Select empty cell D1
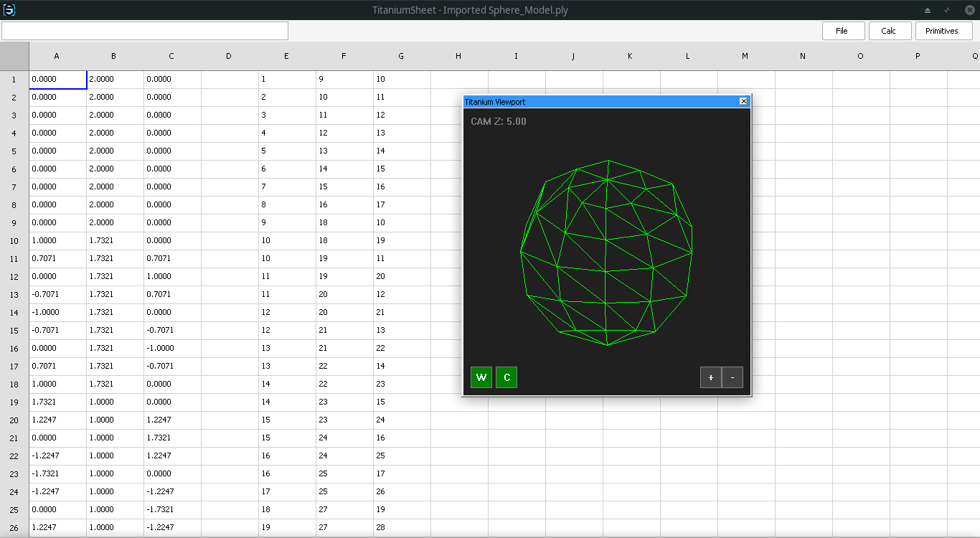Screen dimensions: 980x538 click(x=230, y=80)
